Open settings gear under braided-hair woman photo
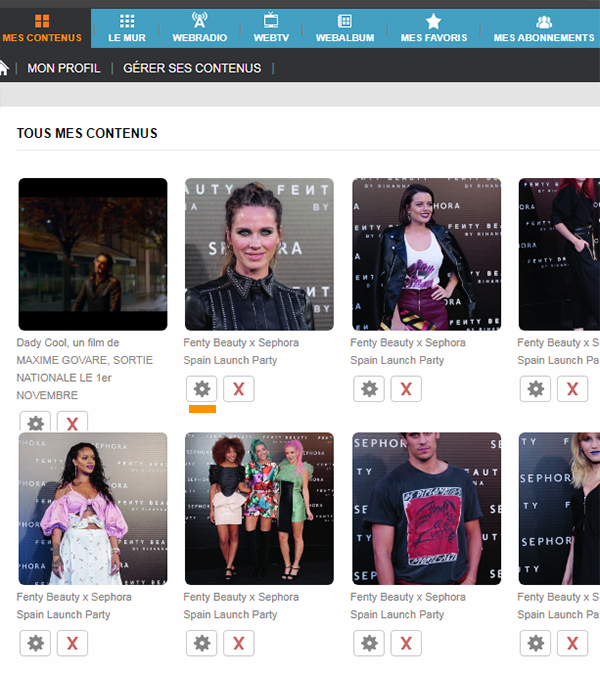The width and height of the screenshot is (600, 674). coord(202,389)
